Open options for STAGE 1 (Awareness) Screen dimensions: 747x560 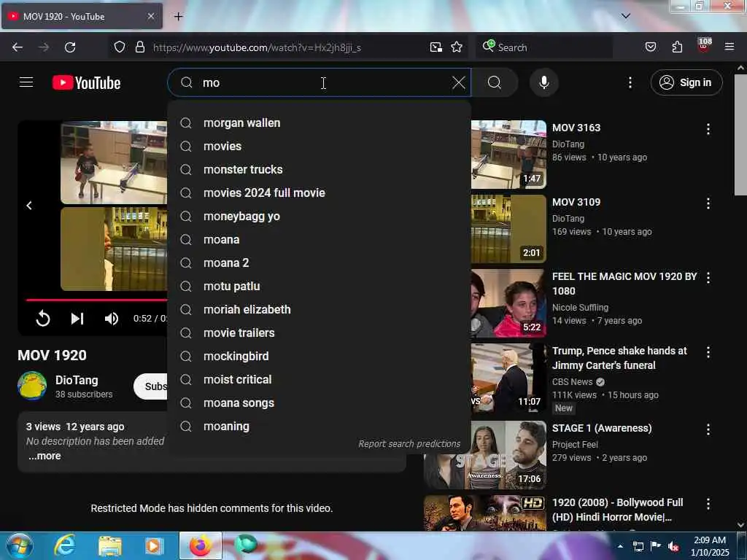click(x=708, y=429)
